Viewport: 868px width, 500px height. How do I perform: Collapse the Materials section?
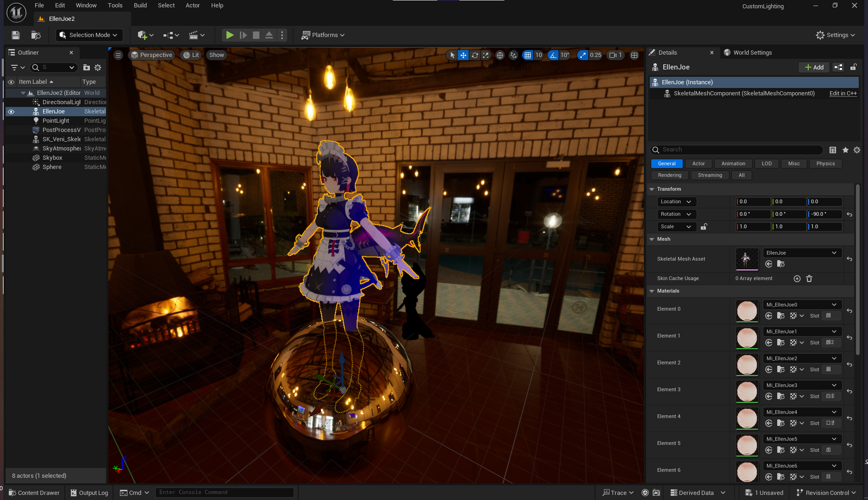(652, 291)
